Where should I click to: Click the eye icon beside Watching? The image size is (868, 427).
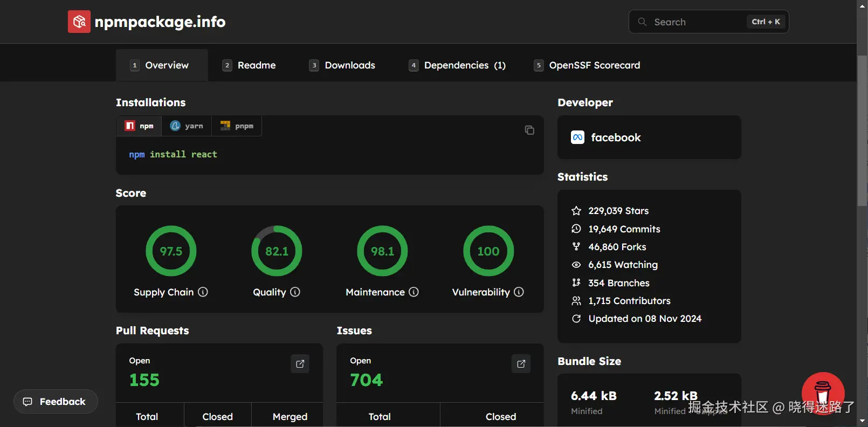point(576,265)
